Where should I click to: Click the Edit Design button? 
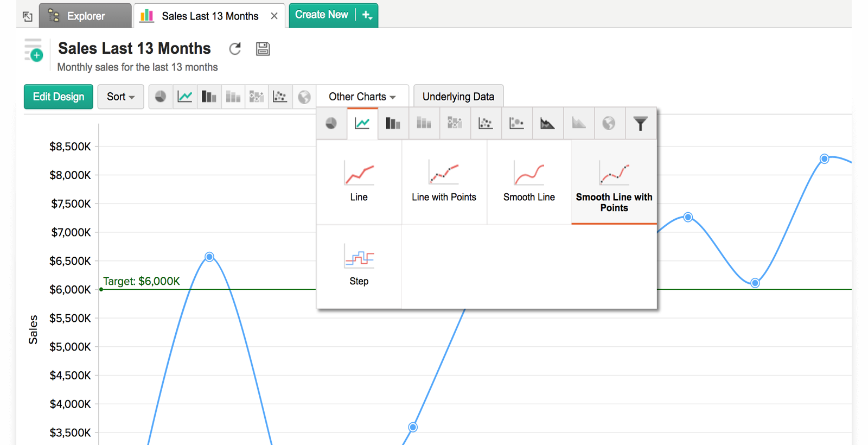click(59, 97)
